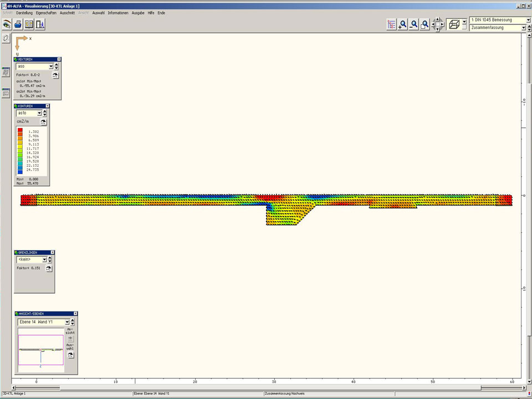This screenshot has width=532, height=399.
Task: Open the settings list icon beside zoom tools
Action: (x=392, y=24)
